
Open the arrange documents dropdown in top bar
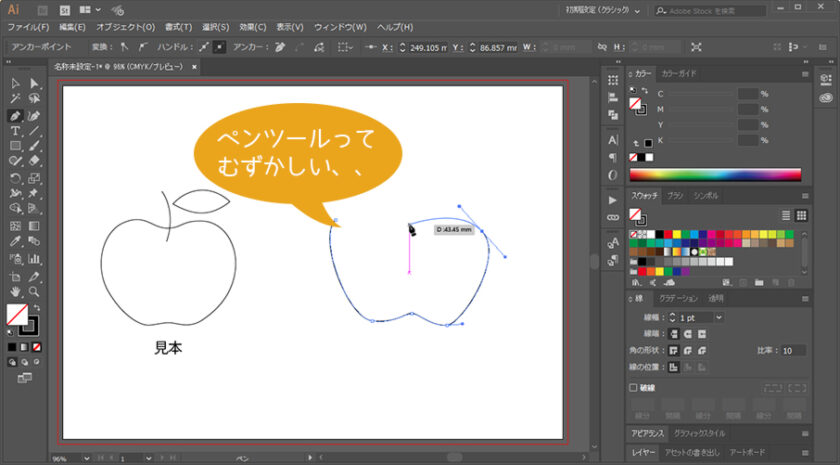click(x=90, y=10)
